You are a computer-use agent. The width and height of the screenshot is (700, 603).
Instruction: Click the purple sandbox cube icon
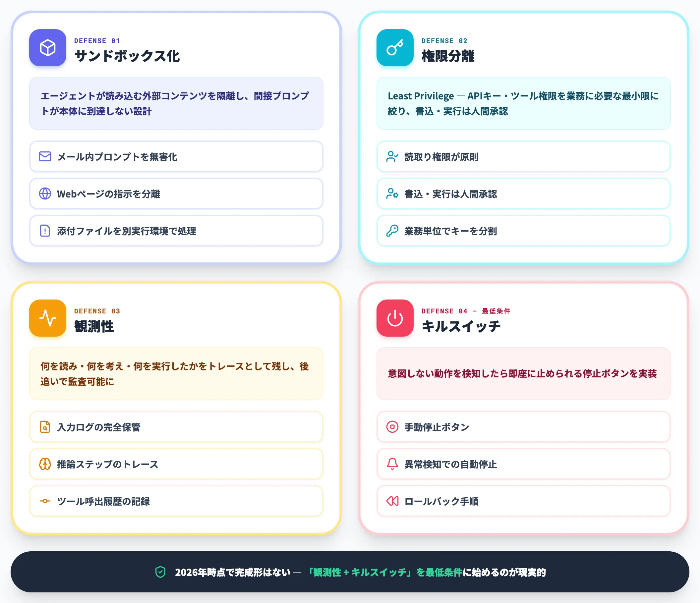click(x=48, y=48)
